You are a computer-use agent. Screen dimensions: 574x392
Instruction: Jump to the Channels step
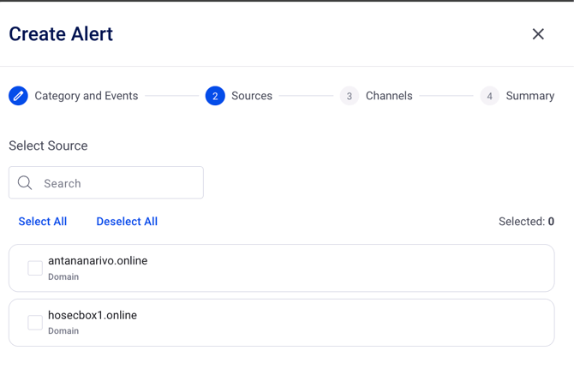[x=389, y=96]
